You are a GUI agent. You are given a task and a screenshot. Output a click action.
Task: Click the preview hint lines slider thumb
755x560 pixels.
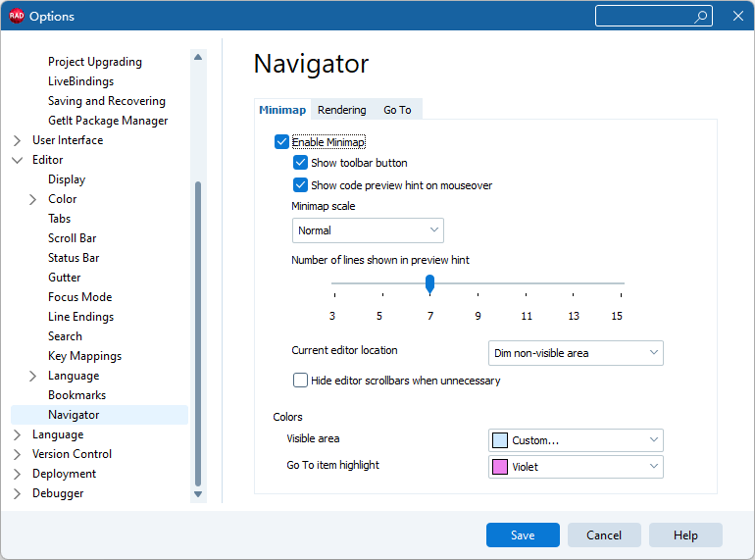(x=430, y=283)
